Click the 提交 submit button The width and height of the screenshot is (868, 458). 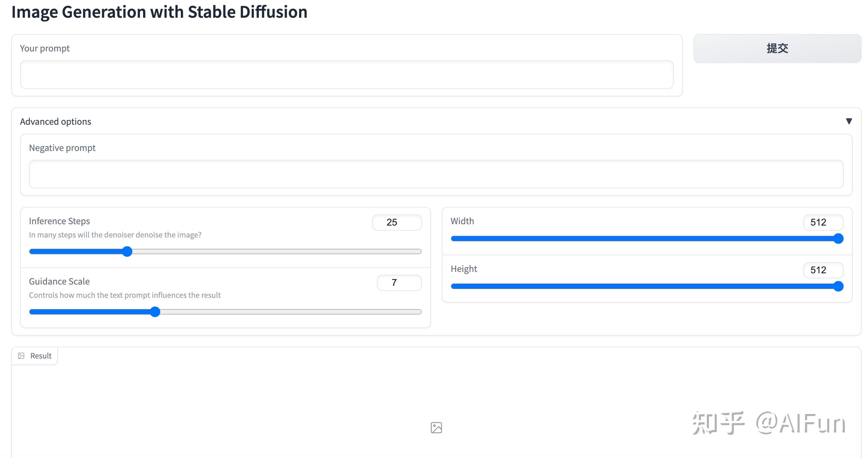777,48
